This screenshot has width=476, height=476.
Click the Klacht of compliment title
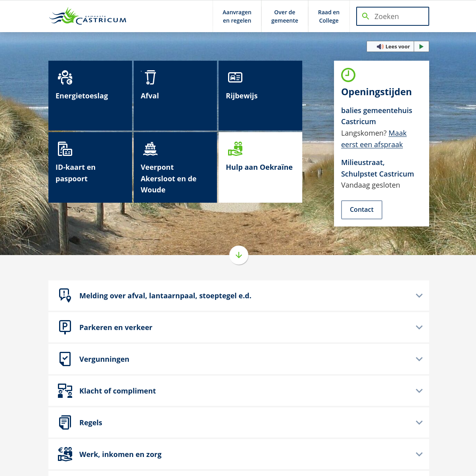click(118, 391)
